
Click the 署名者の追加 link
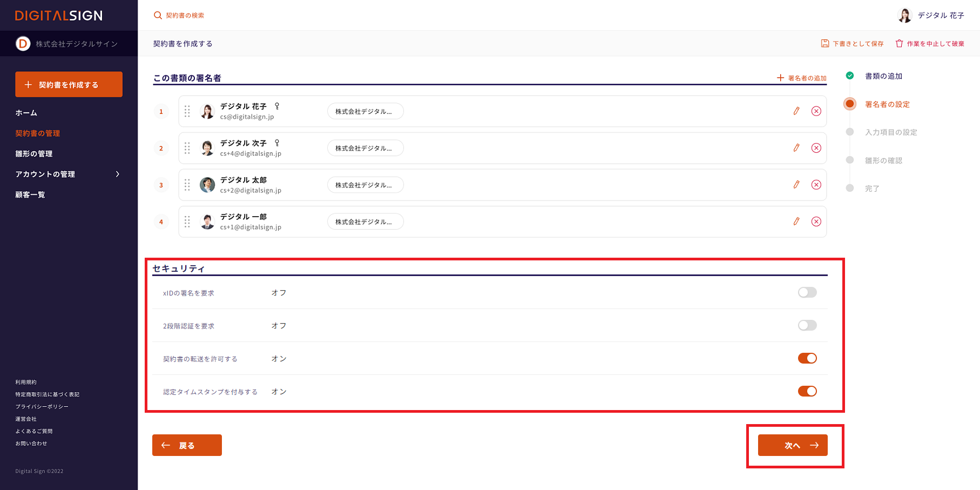point(801,78)
